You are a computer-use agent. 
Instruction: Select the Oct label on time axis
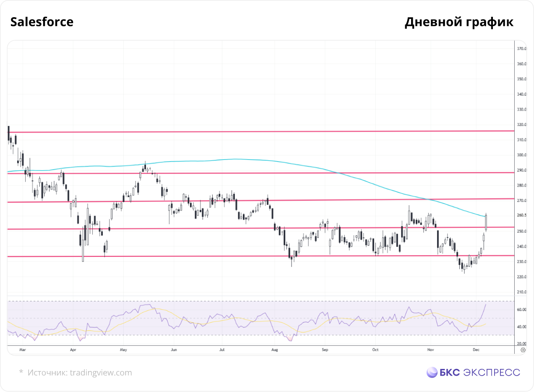[375, 349]
